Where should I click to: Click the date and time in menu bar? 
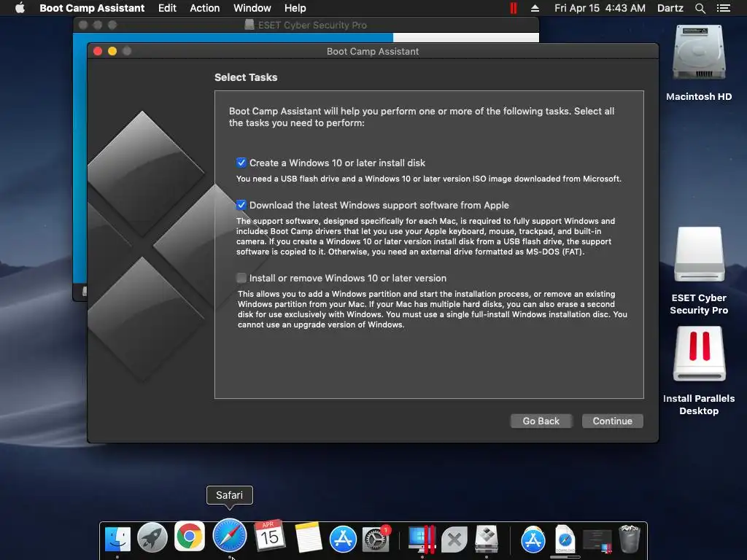[600, 8]
